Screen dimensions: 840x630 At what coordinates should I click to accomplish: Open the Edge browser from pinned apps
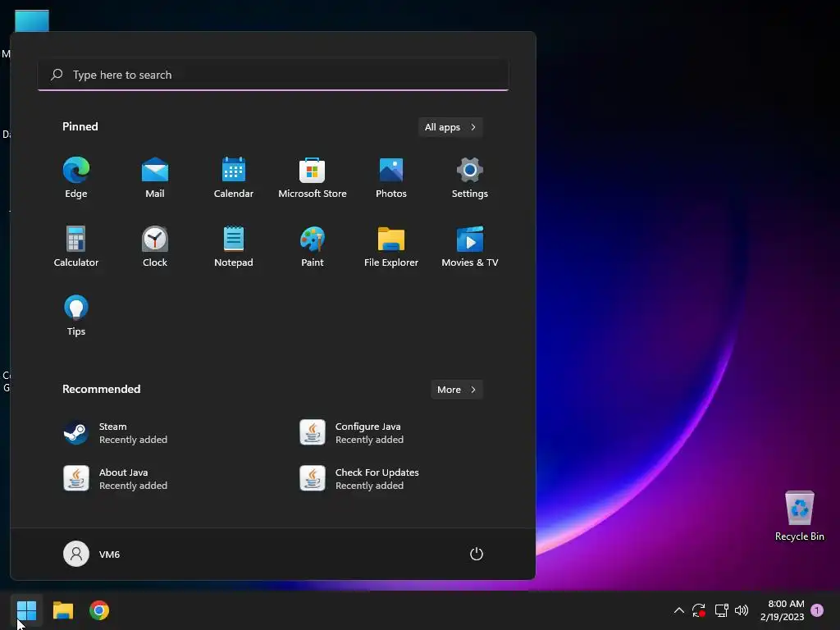(x=76, y=178)
